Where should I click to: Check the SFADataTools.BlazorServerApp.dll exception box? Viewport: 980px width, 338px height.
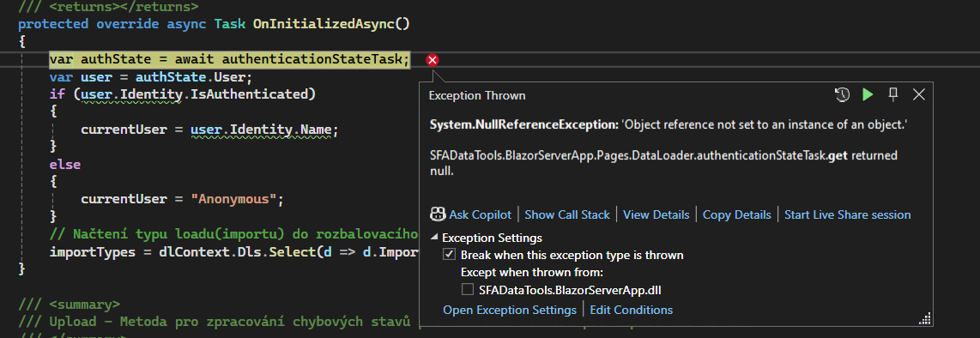[468, 289]
